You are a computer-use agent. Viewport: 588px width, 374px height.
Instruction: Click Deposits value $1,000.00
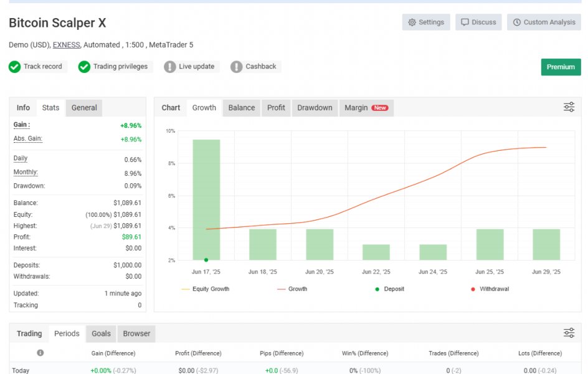pos(128,265)
